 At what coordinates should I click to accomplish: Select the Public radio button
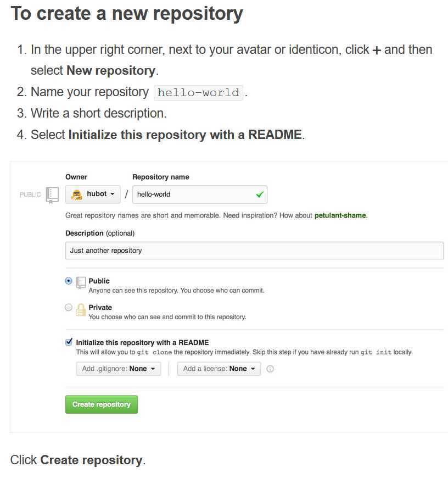69,281
